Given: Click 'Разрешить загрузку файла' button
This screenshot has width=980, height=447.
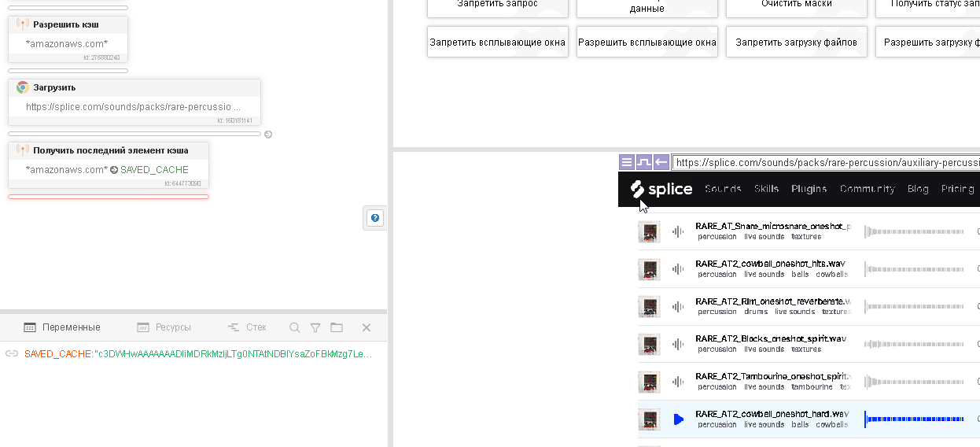Looking at the screenshot, I should tap(928, 42).
